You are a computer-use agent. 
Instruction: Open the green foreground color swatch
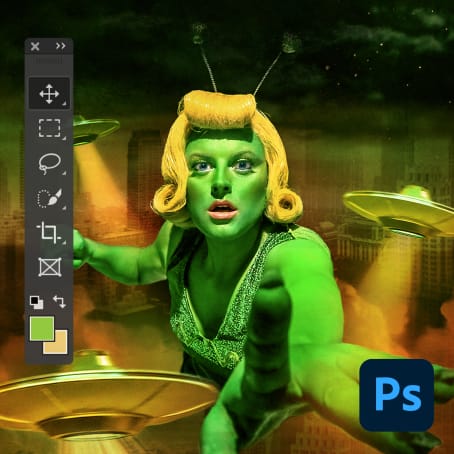pos(42,328)
